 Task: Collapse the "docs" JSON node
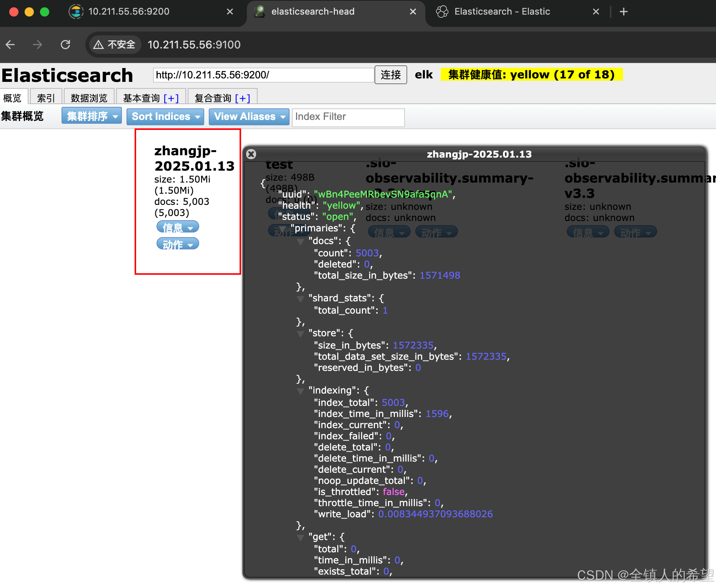pos(300,242)
